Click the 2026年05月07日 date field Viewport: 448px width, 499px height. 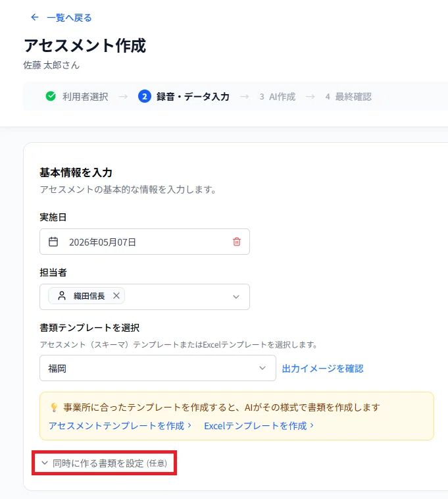tap(145, 242)
